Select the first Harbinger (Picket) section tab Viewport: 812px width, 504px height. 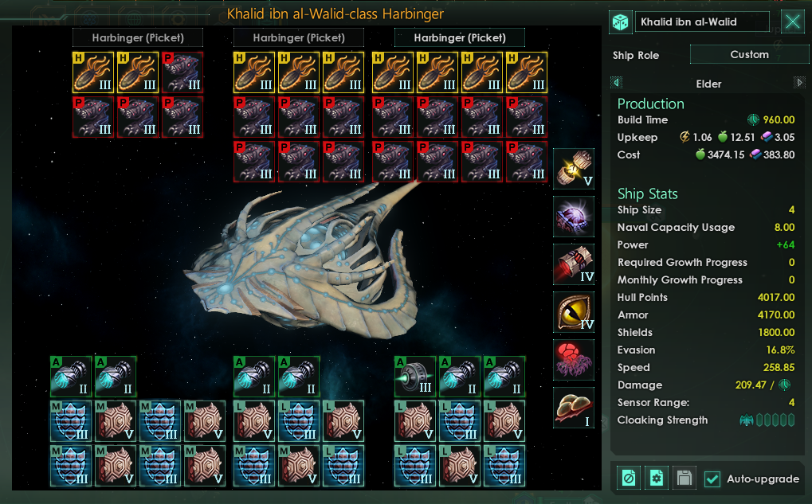click(138, 37)
